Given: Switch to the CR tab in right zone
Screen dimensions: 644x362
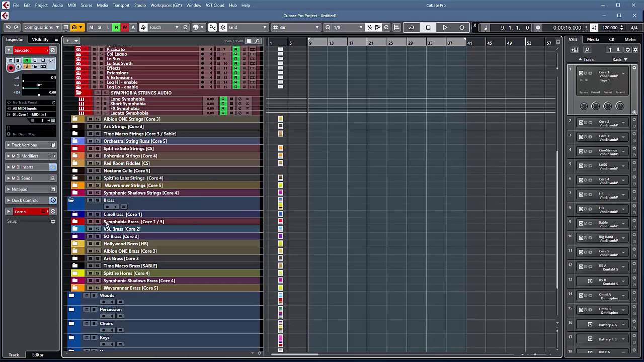Looking at the screenshot, I should [x=612, y=39].
